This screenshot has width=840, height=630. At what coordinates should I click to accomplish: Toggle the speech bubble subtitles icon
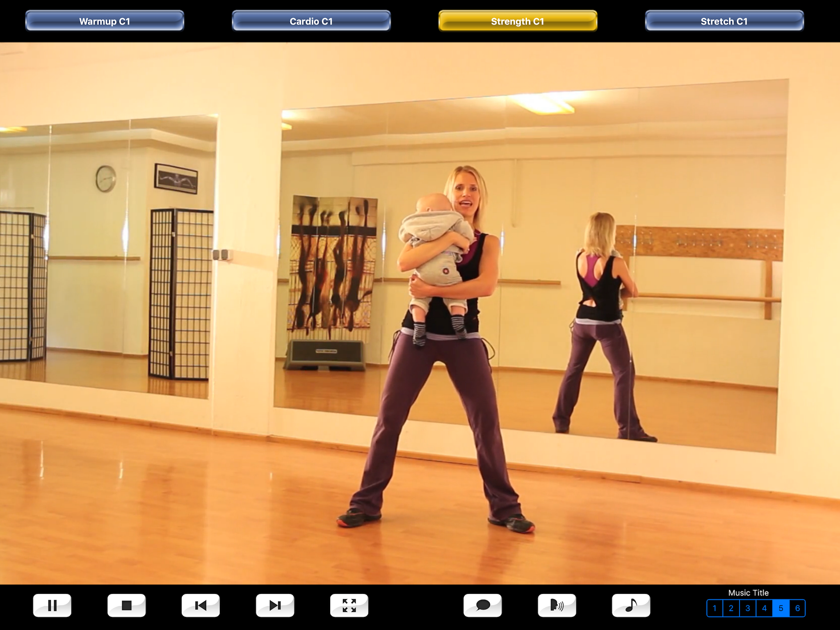coord(483,605)
